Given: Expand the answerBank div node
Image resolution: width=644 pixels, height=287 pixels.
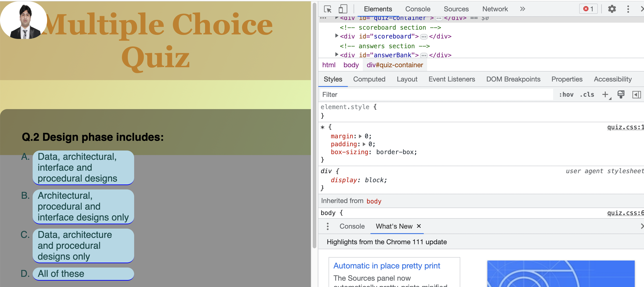Looking at the screenshot, I should [x=337, y=55].
